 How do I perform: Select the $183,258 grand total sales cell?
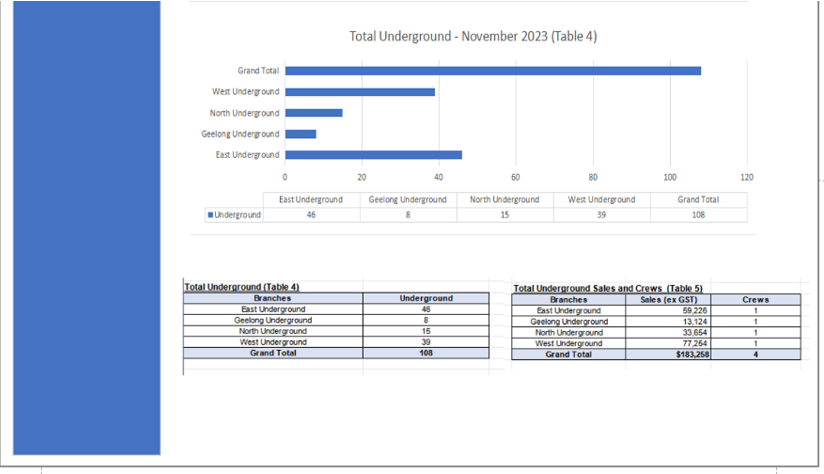point(667,354)
